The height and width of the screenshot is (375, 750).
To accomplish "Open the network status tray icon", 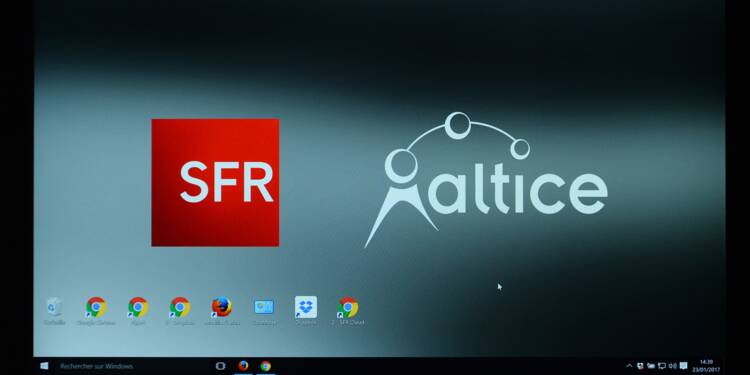I will pyautogui.click(x=662, y=366).
